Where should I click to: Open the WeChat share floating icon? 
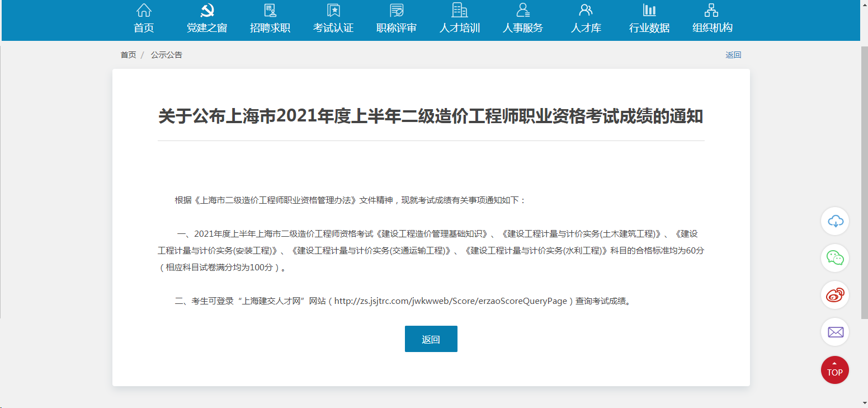834,258
